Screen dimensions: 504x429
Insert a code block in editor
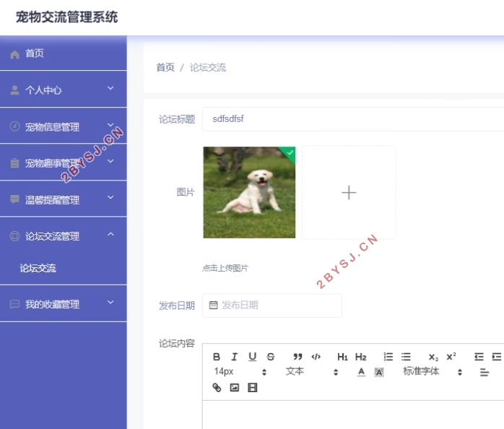point(316,357)
